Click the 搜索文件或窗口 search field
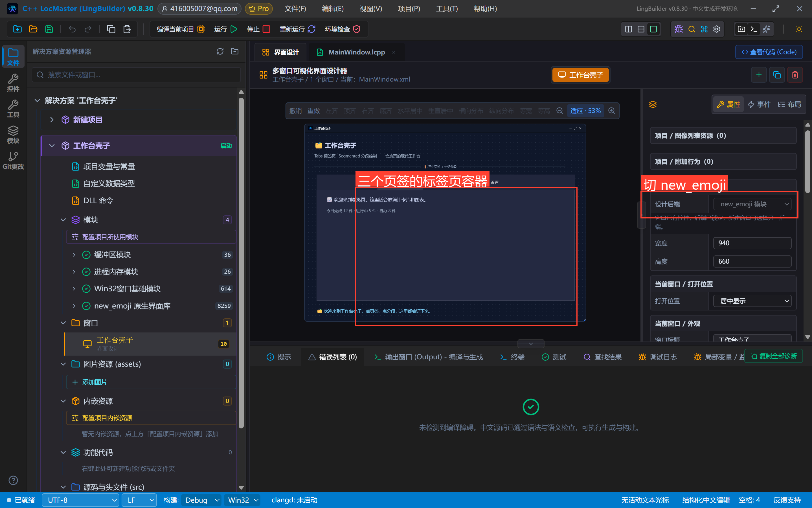The width and height of the screenshot is (812, 508). (x=136, y=75)
